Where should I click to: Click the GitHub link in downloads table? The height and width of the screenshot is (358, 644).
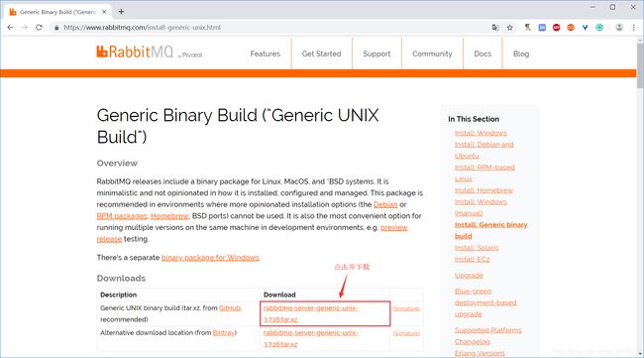(230, 307)
